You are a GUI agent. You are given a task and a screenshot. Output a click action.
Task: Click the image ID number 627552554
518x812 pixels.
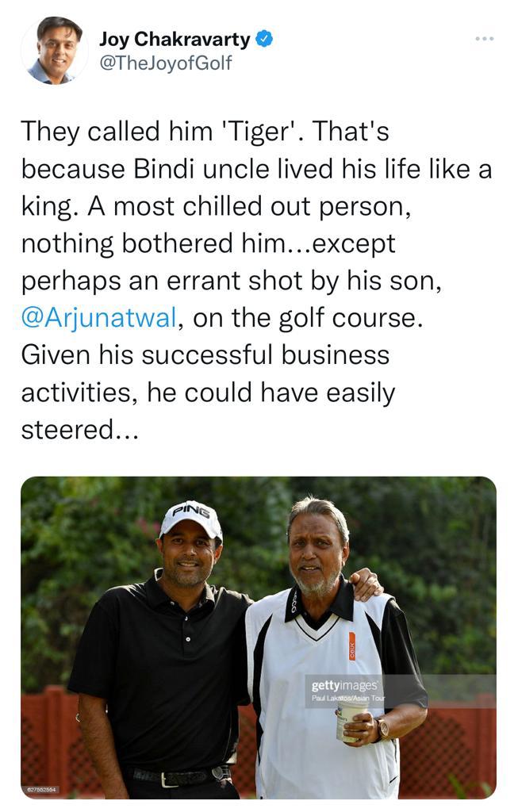[42, 790]
